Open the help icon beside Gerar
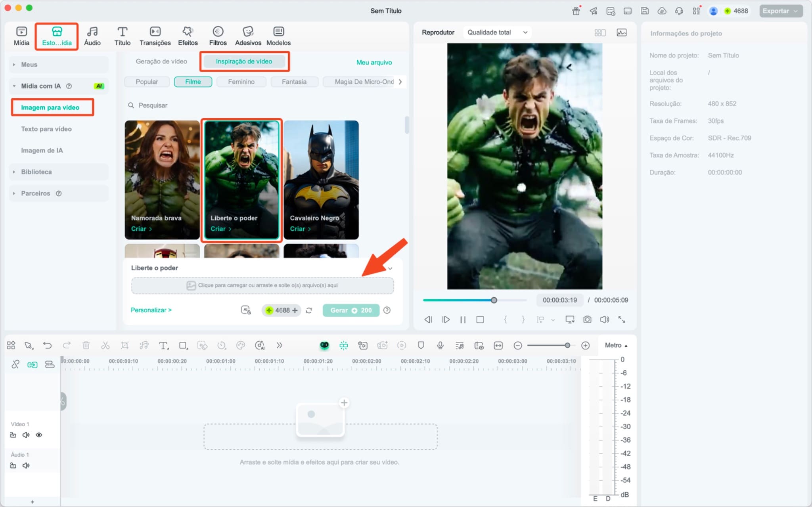Screen dimensions: 812x507 pos(387,310)
